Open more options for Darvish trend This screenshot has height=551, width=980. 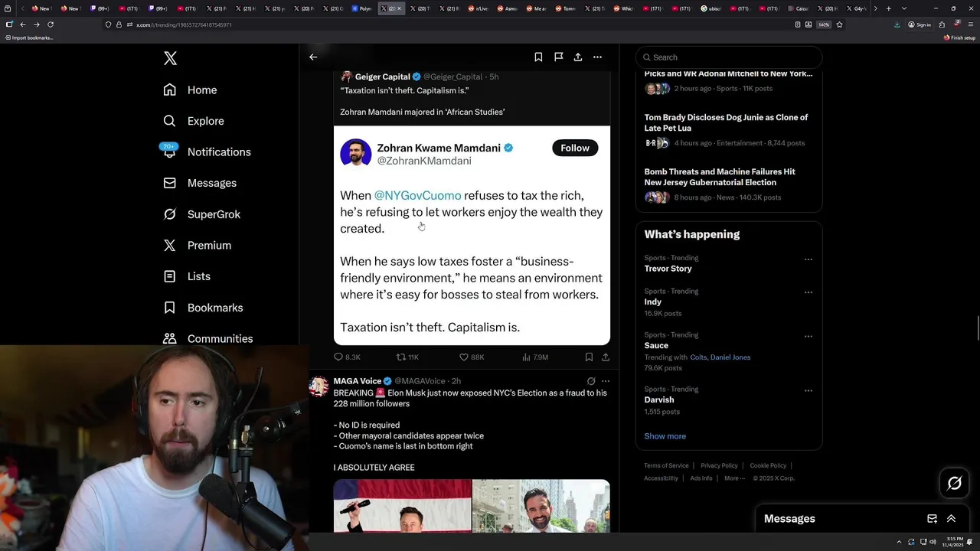click(x=808, y=390)
